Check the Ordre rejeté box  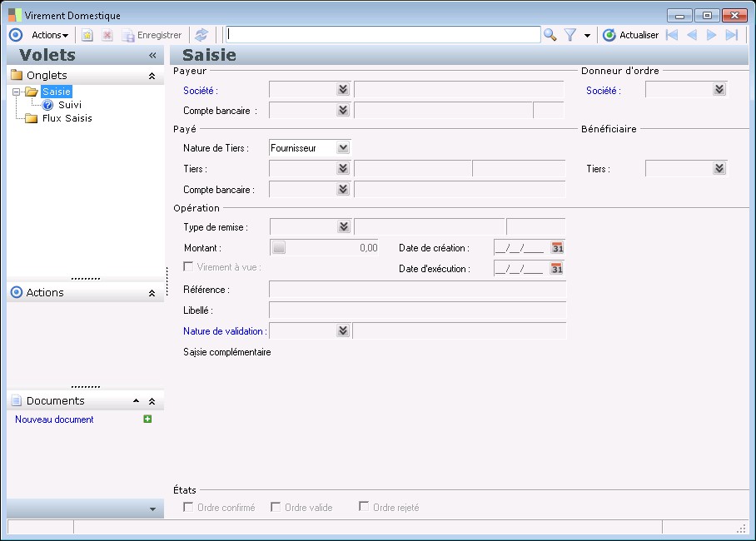coord(364,507)
